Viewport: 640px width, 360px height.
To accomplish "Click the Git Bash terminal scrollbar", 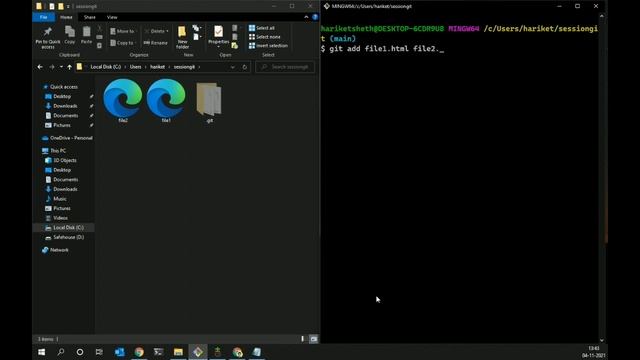I will click(601, 178).
